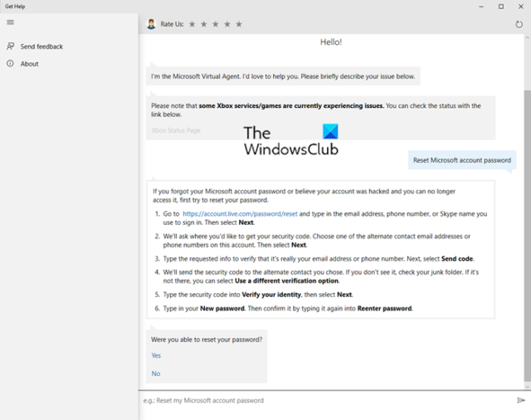Send message with the arrow icon
Viewport: 531px width, 420px height.
click(x=521, y=400)
